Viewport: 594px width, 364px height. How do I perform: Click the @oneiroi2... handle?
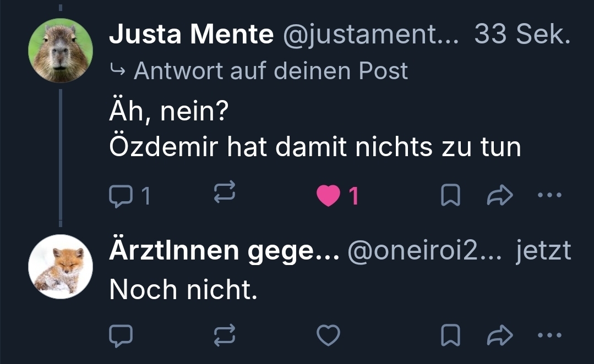click(425, 251)
